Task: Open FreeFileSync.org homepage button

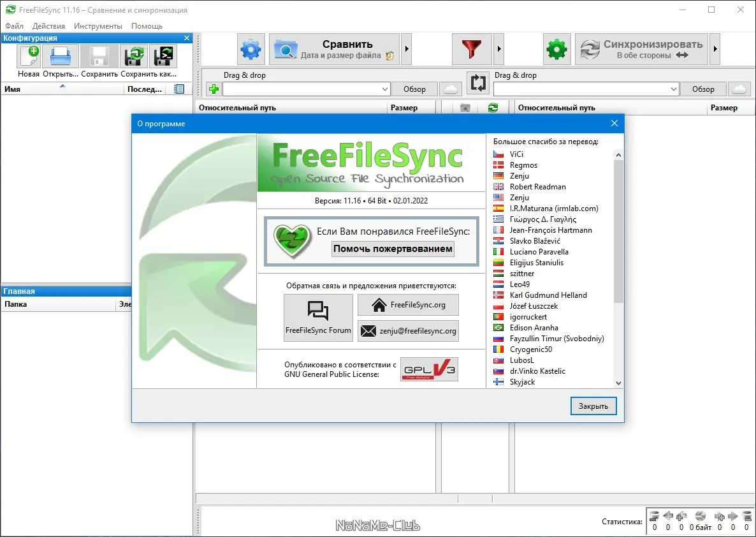Action: click(408, 305)
